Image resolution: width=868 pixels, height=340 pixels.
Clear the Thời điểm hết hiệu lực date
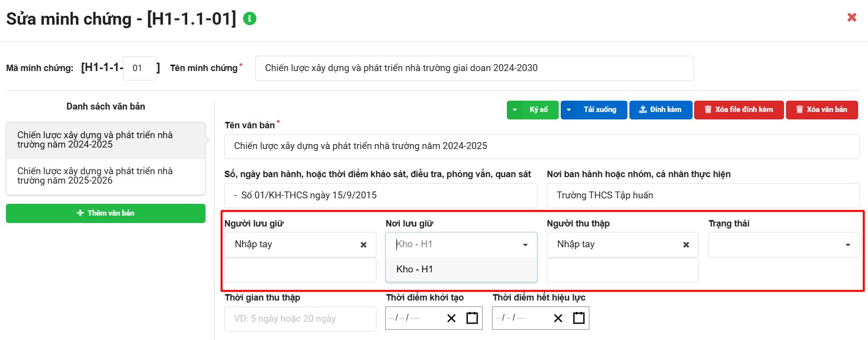coord(558,318)
